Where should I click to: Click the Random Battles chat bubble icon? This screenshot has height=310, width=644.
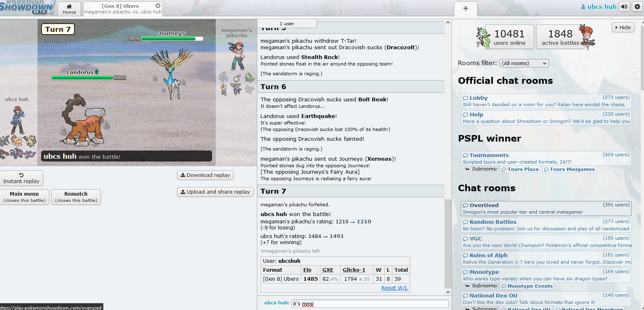click(x=465, y=222)
